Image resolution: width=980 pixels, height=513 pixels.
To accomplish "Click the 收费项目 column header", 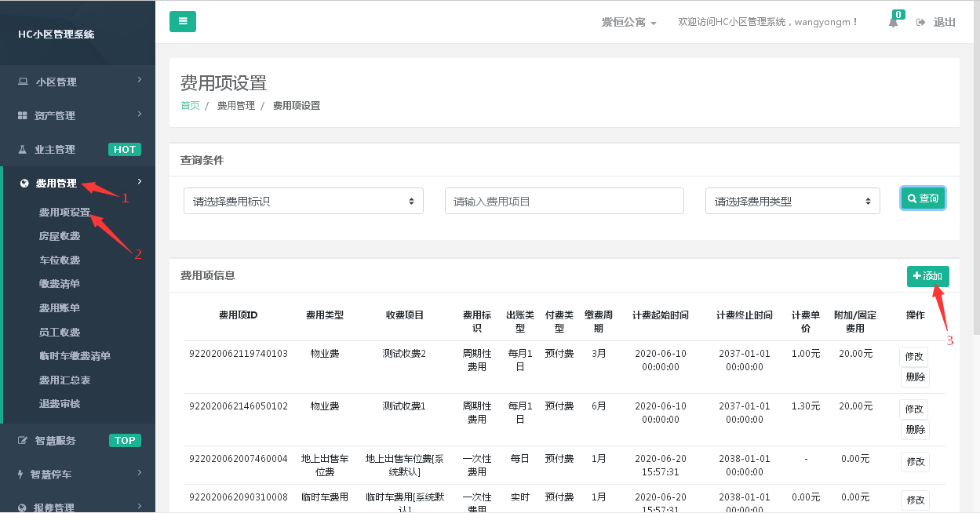I will (x=404, y=315).
